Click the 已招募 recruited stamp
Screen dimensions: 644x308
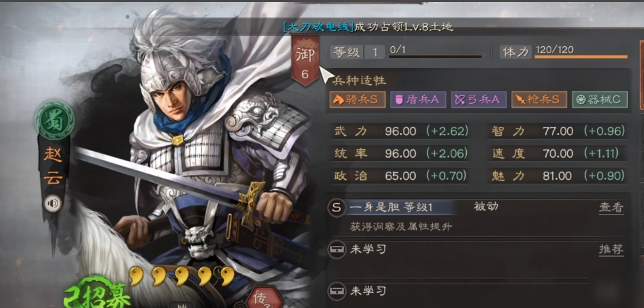pyautogui.click(x=97, y=293)
